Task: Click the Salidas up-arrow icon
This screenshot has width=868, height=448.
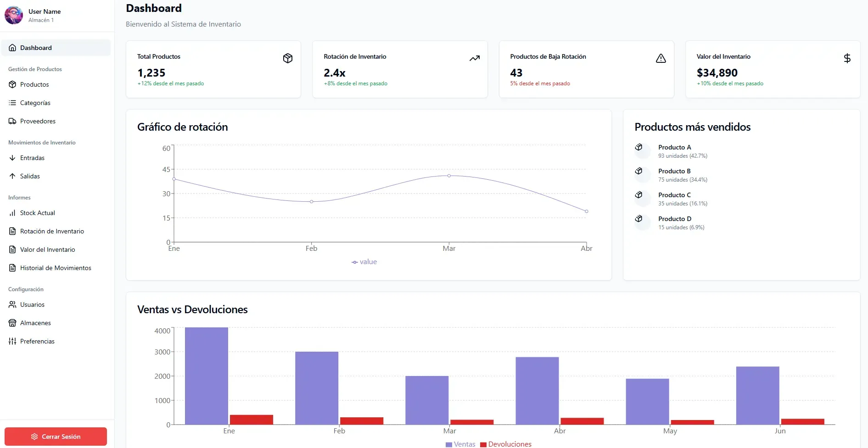Action: (12, 176)
